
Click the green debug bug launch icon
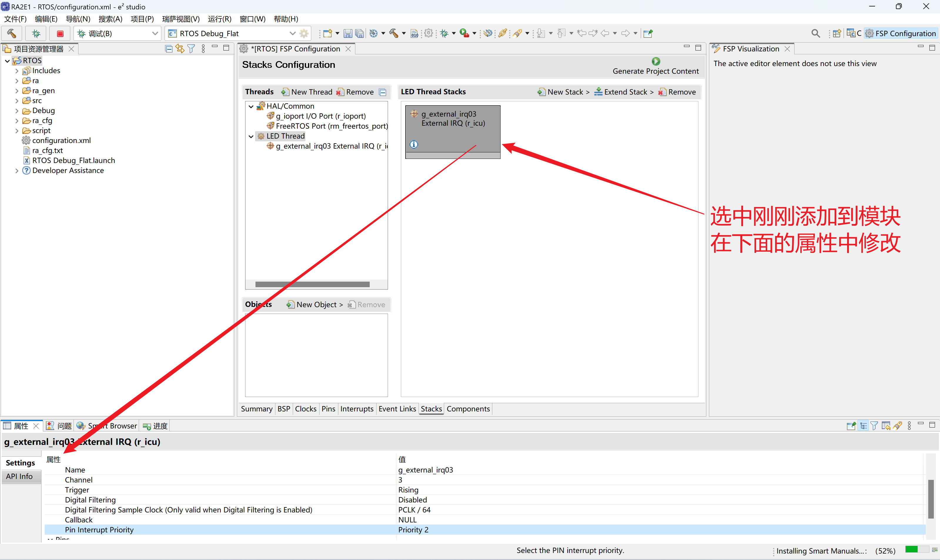point(36,33)
